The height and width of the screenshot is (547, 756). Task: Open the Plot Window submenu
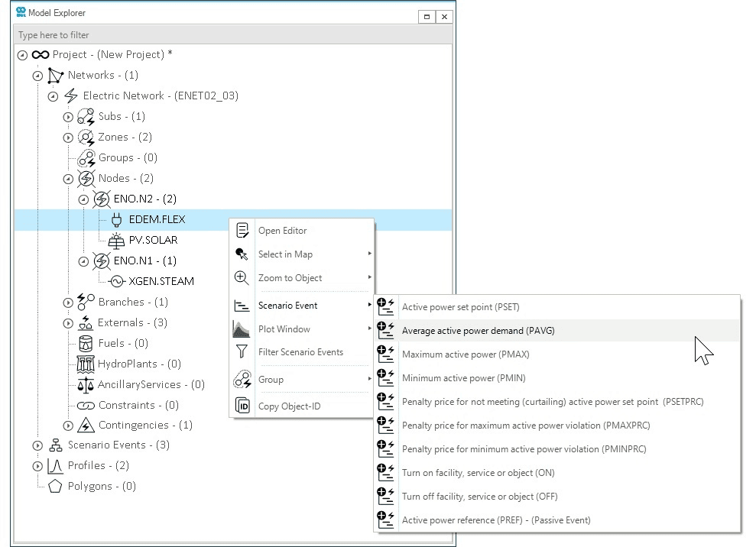point(284,329)
